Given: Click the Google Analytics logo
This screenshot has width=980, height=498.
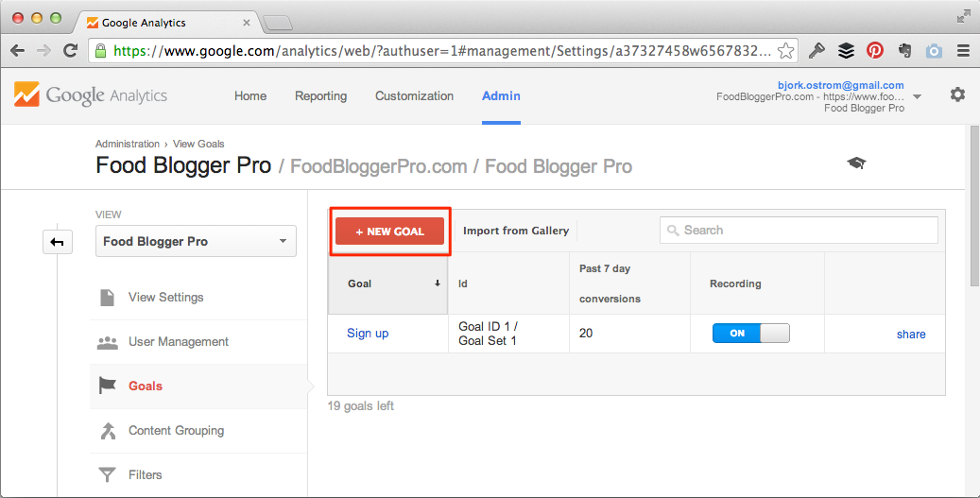Looking at the screenshot, I should (91, 95).
